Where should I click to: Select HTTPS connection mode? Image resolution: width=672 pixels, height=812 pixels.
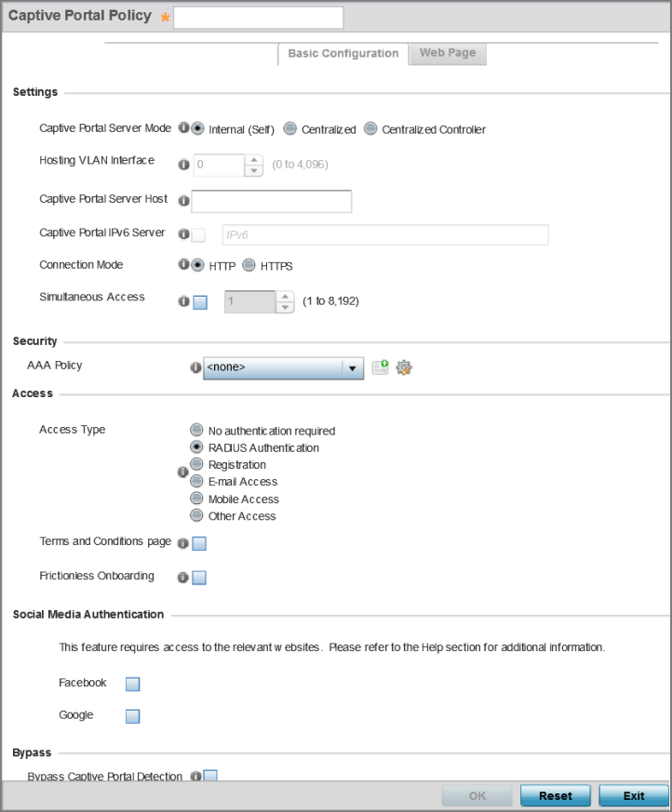[249, 265]
